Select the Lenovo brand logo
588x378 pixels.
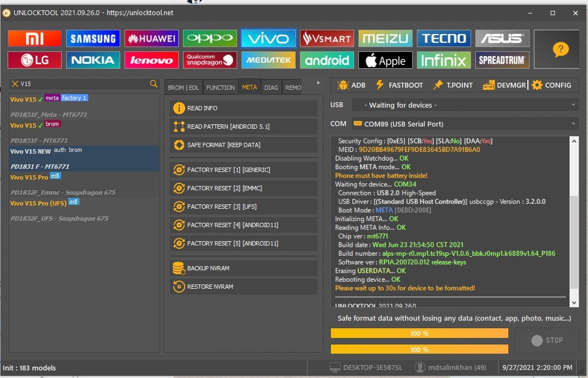click(x=152, y=60)
